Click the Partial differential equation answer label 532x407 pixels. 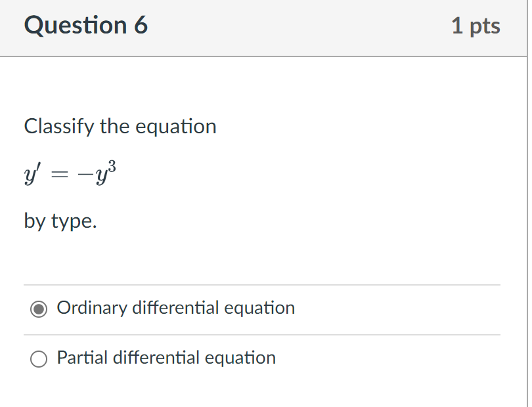point(166,358)
